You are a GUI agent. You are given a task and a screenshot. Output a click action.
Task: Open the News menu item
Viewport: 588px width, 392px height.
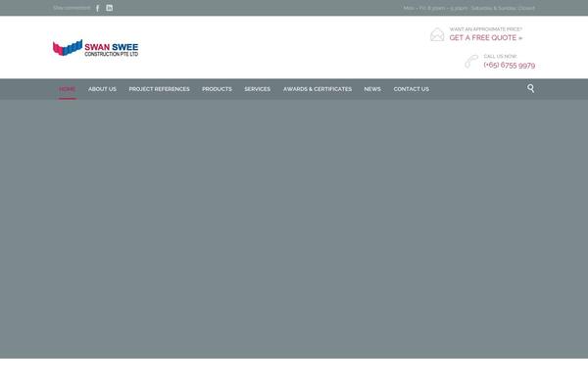(372, 89)
